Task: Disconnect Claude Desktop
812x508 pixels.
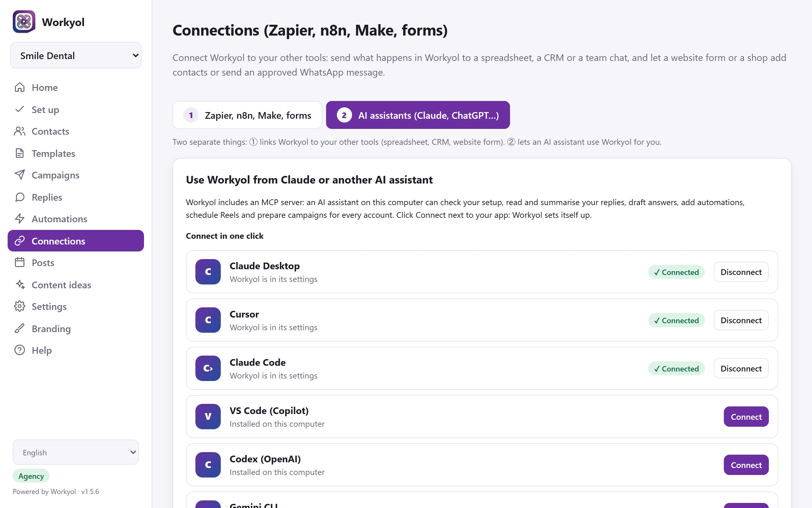Action: pos(741,272)
